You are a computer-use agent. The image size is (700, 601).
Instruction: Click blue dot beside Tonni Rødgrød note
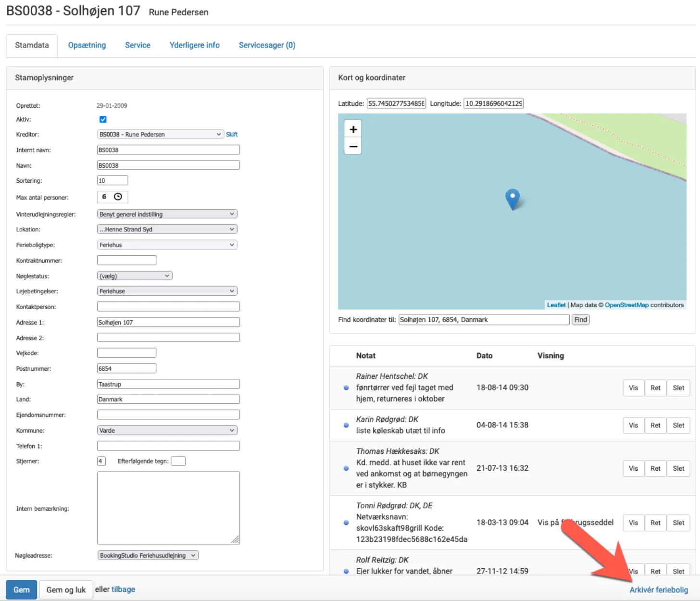coord(346,523)
